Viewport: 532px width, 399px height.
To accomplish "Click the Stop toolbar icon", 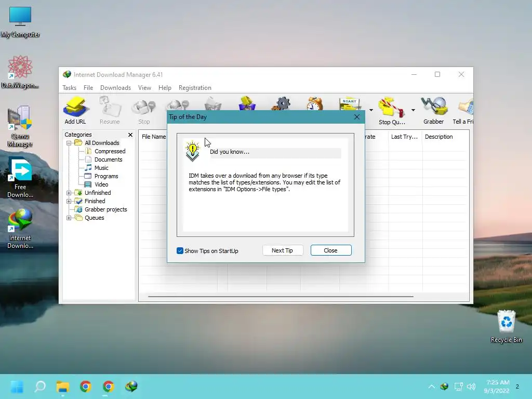I will [144, 110].
